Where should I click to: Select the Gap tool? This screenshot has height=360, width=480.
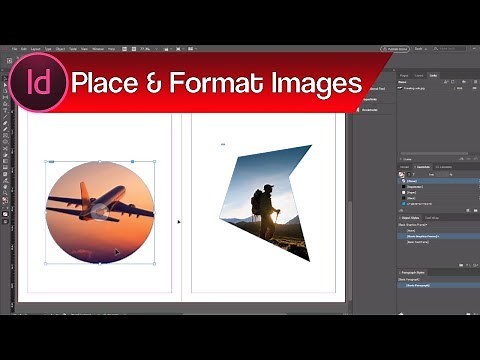pyautogui.click(x=5, y=97)
